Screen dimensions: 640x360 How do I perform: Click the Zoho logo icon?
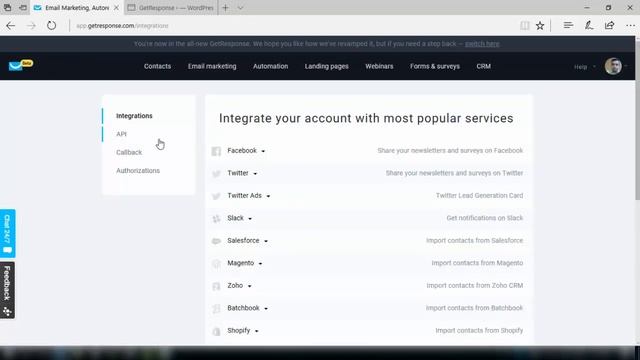216,286
